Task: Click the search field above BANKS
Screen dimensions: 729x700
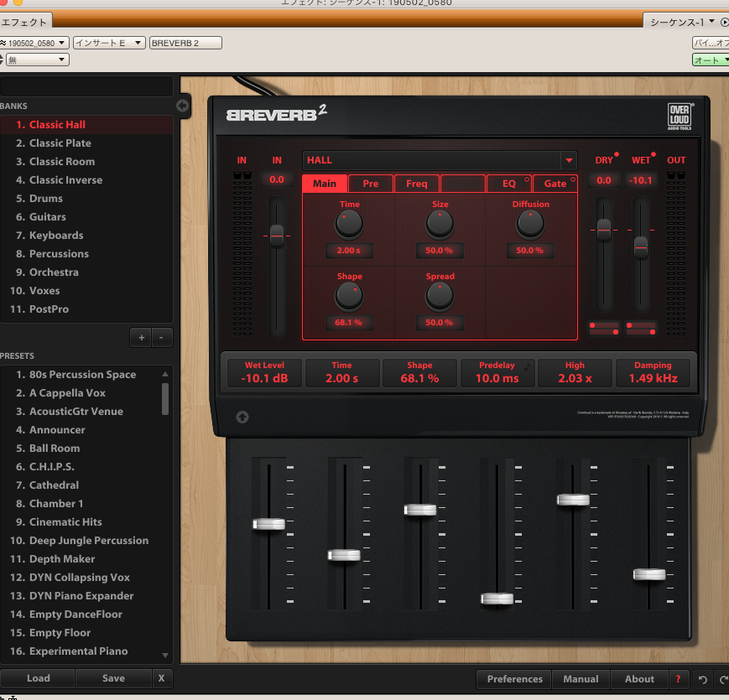Action: 86,86
